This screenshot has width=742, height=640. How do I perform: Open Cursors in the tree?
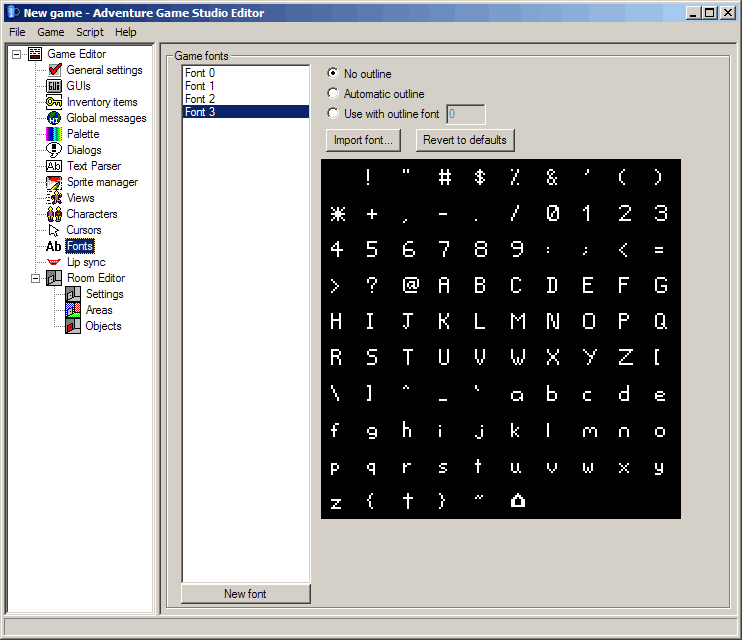tap(84, 230)
